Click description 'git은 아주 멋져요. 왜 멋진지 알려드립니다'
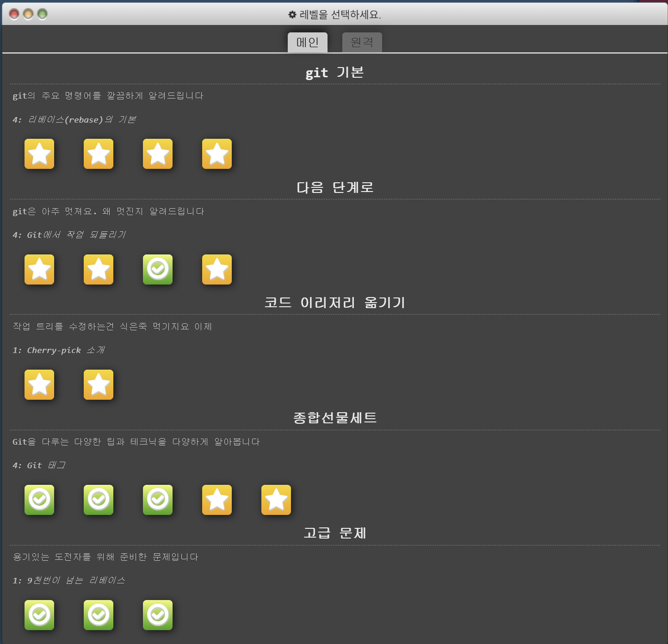 109,211
